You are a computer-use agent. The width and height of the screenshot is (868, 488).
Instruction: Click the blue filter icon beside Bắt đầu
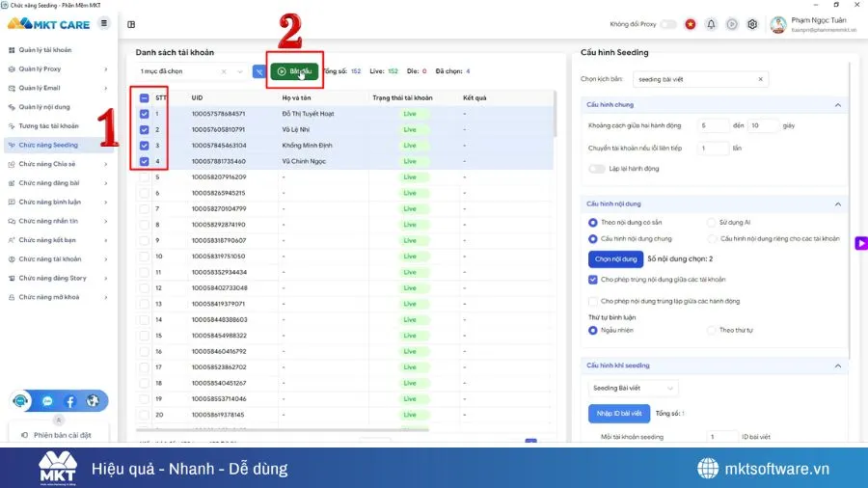click(x=258, y=71)
